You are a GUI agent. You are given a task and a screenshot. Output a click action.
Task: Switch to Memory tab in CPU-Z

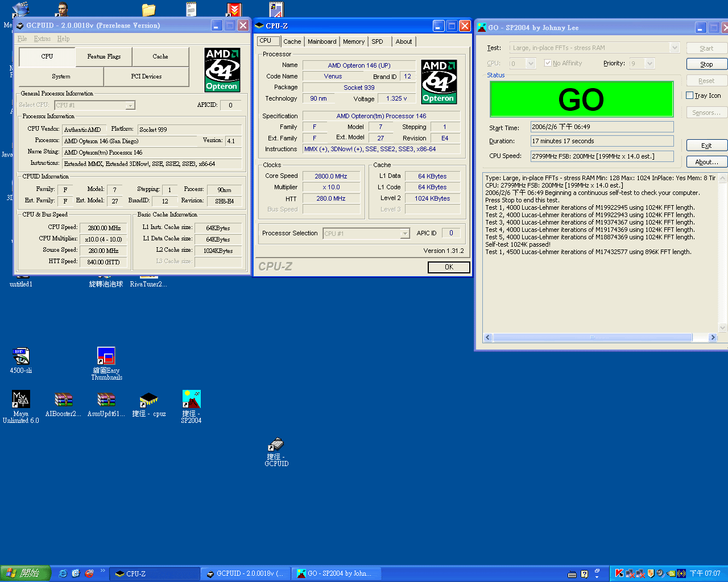pos(354,41)
